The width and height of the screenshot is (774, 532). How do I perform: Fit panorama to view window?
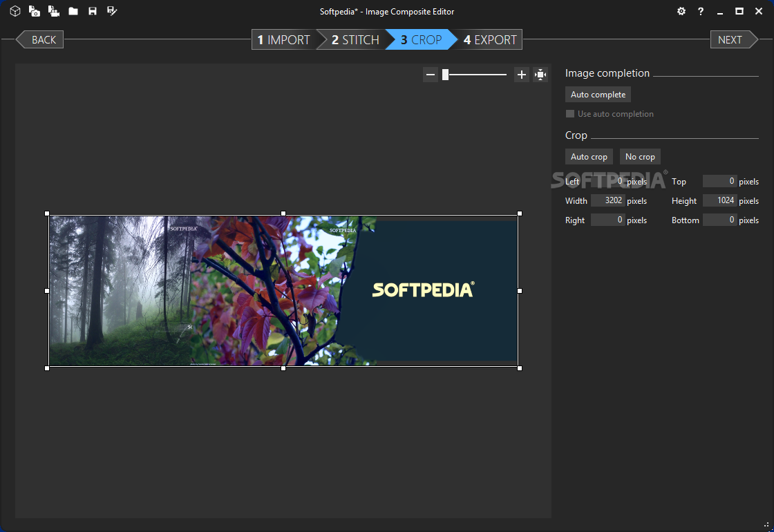tap(540, 75)
